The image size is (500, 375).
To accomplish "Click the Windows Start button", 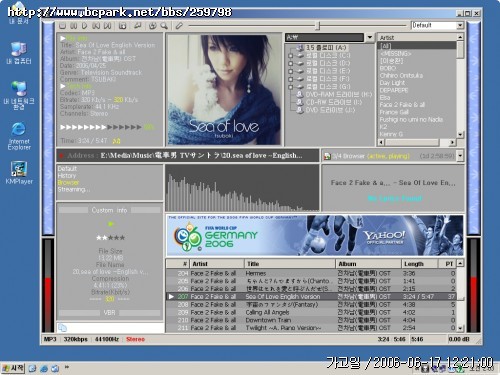I will pos(13,368).
